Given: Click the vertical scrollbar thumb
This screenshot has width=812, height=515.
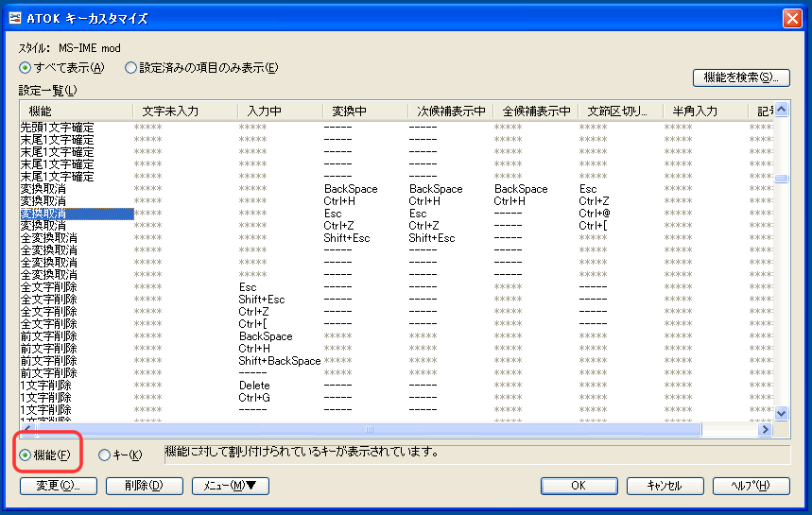Looking at the screenshot, I should point(782,179).
